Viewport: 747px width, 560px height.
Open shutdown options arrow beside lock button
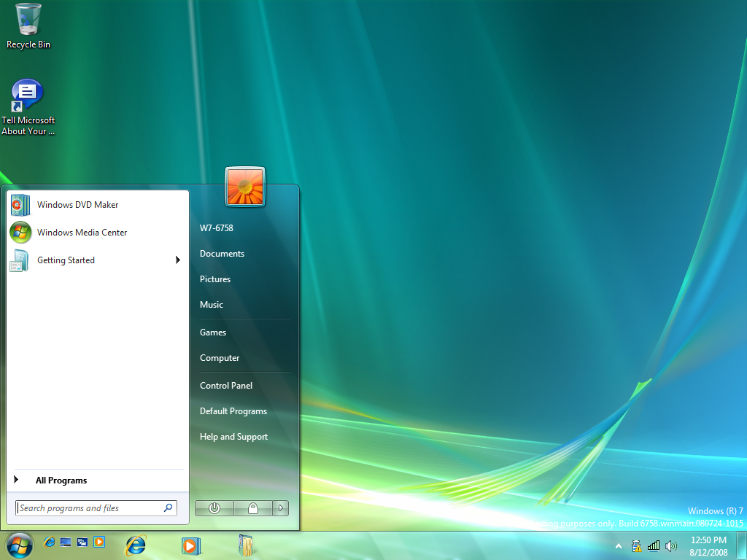[x=281, y=508]
